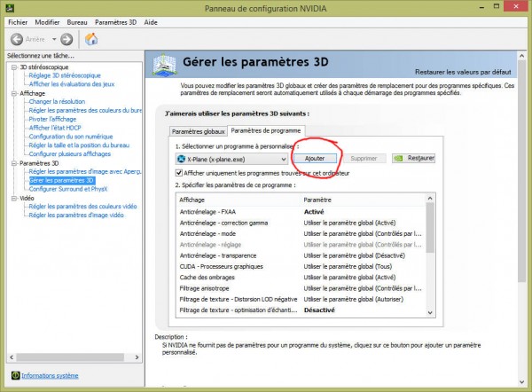Viewport: 532px width, 392px height.
Task: Click 'Cache des ombrages' setting row
Action: click(x=301, y=278)
